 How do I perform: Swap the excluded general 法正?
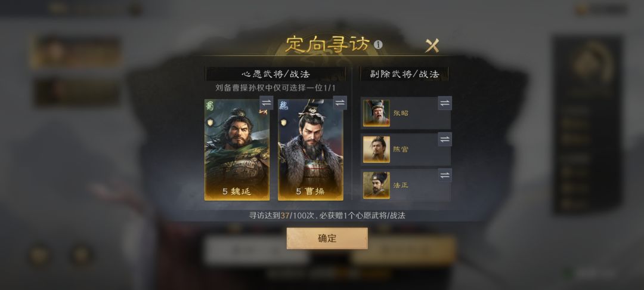click(x=445, y=175)
